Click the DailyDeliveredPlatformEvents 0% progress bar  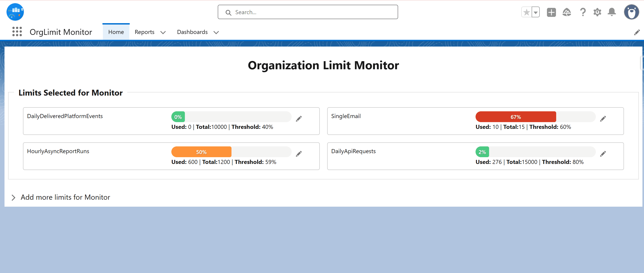[231, 117]
